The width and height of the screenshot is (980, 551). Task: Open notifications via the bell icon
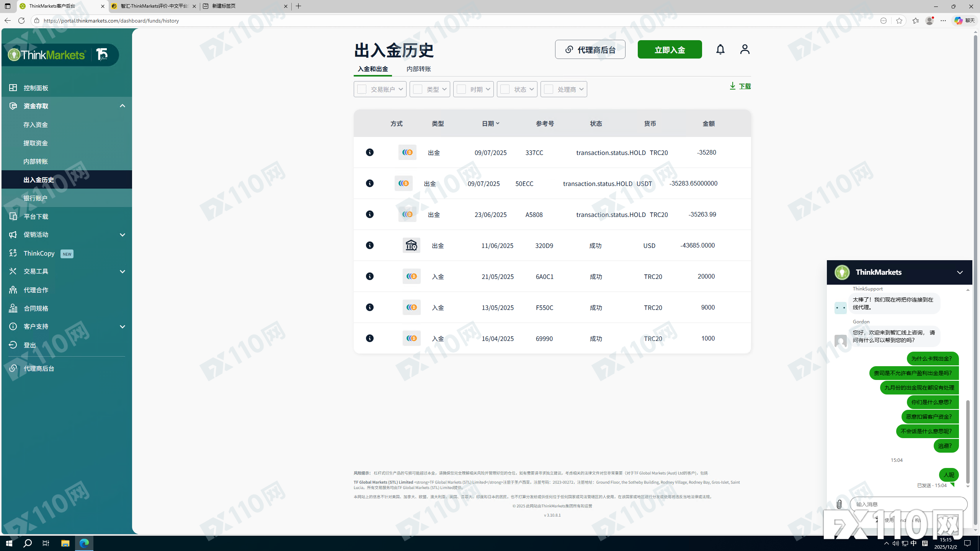[720, 49]
